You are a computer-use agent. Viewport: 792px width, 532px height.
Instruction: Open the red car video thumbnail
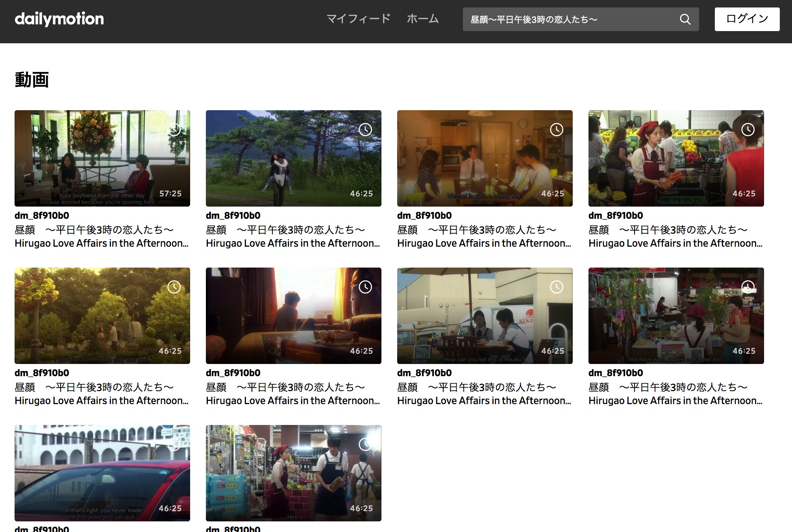102,473
